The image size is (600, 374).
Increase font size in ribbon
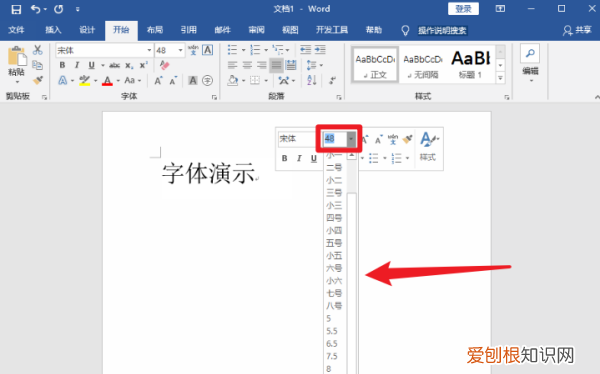pos(158,80)
